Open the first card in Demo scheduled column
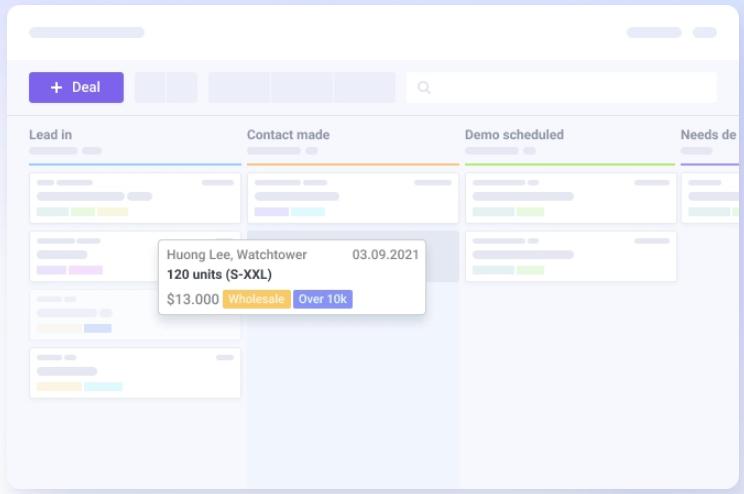Screen dimensions: 744x494 (x=570, y=198)
